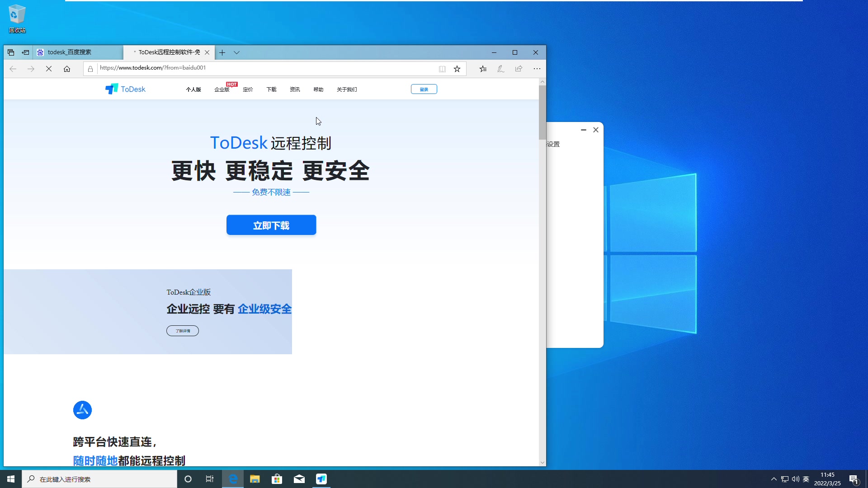Open a new browser tab
Screen dimensions: 868x488
point(222,52)
